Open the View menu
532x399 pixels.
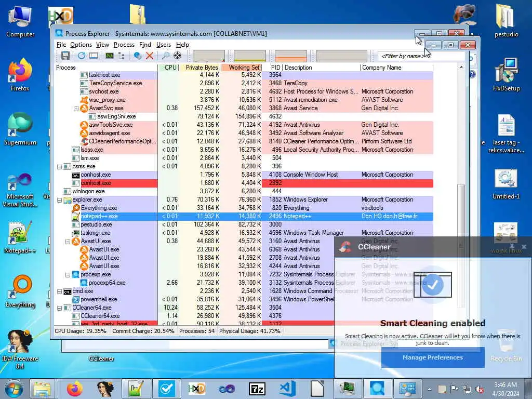coord(102,45)
